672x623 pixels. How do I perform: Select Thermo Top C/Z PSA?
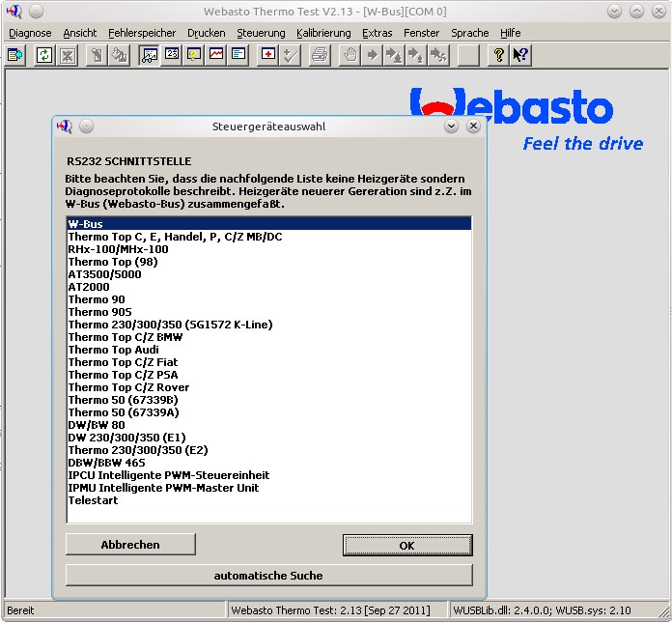pos(269,375)
